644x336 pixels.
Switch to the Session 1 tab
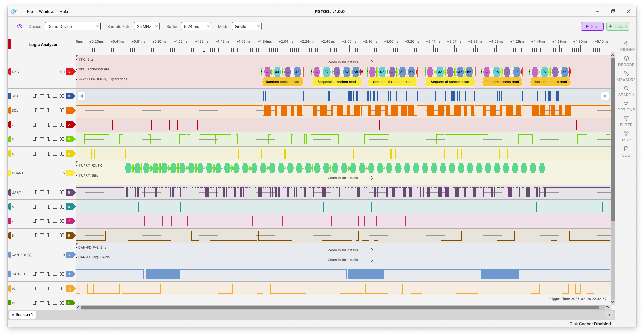[23, 315]
